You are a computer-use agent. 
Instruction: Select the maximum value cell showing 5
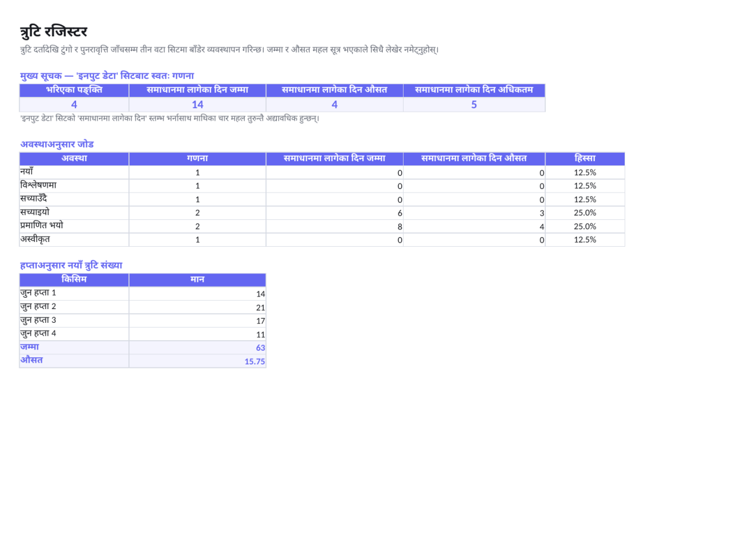[x=474, y=105]
